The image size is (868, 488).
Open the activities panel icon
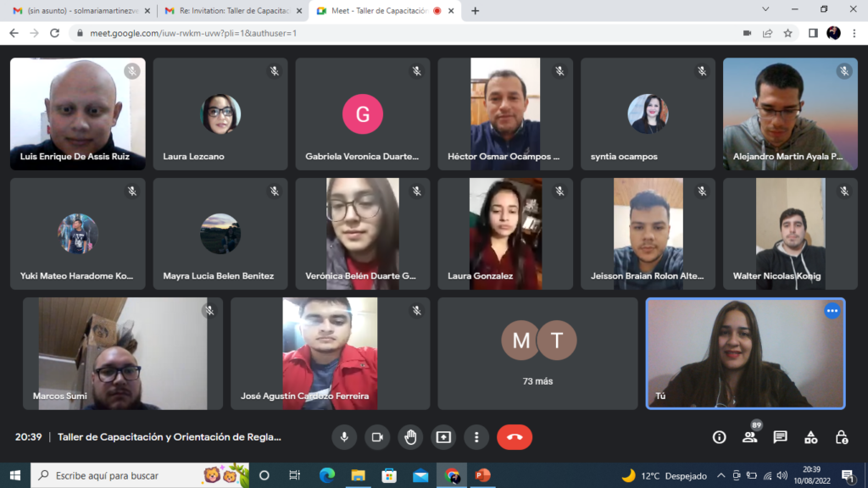point(810,437)
